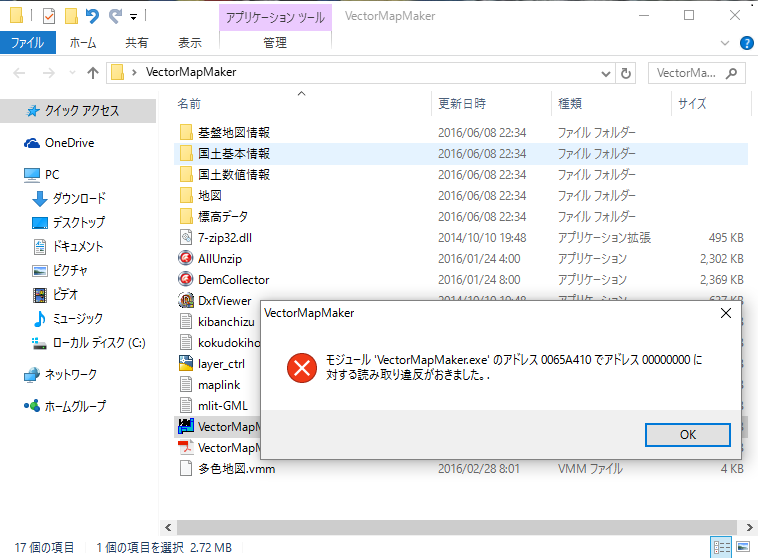Click the new folder icon in title bar
The width and height of the screenshot is (758, 558).
pos(71,16)
